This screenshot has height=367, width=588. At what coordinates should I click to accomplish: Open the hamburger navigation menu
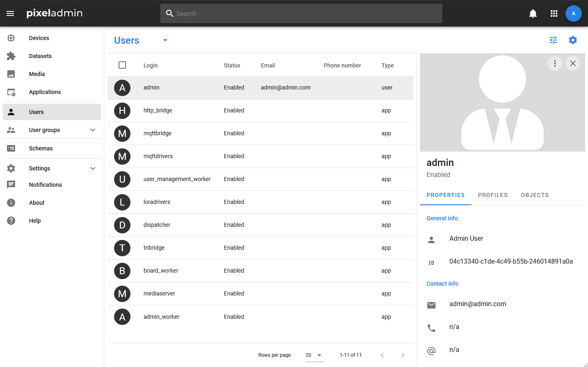[x=10, y=13]
